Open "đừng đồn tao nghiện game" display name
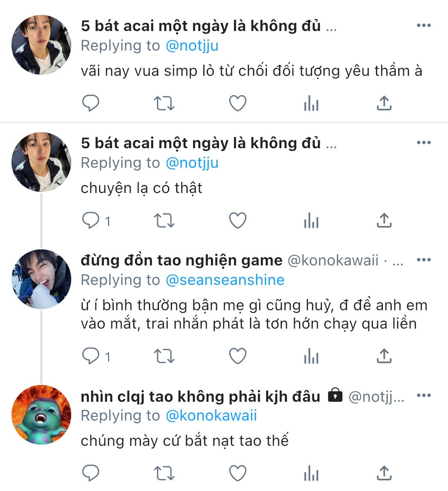 181,260
